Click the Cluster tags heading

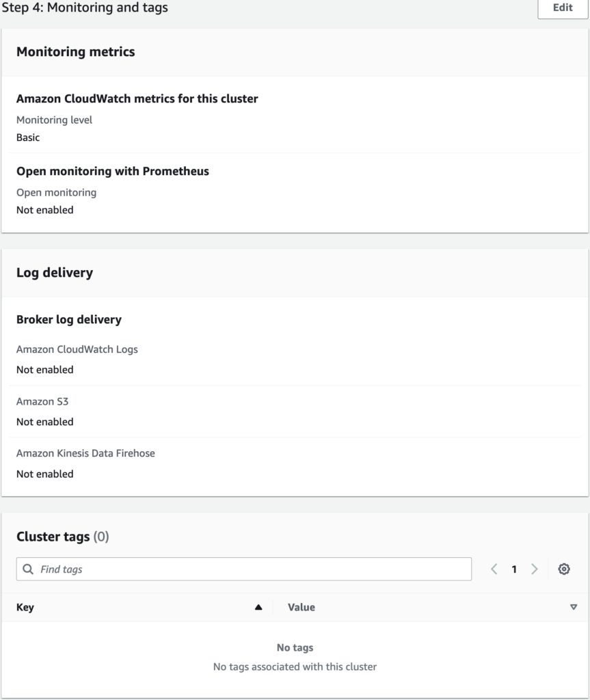click(x=53, y=537)
